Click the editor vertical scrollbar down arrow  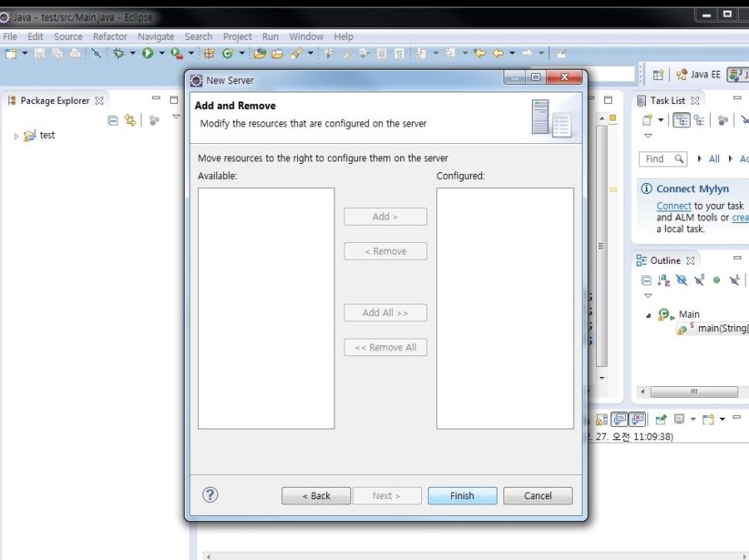point(602,378)
